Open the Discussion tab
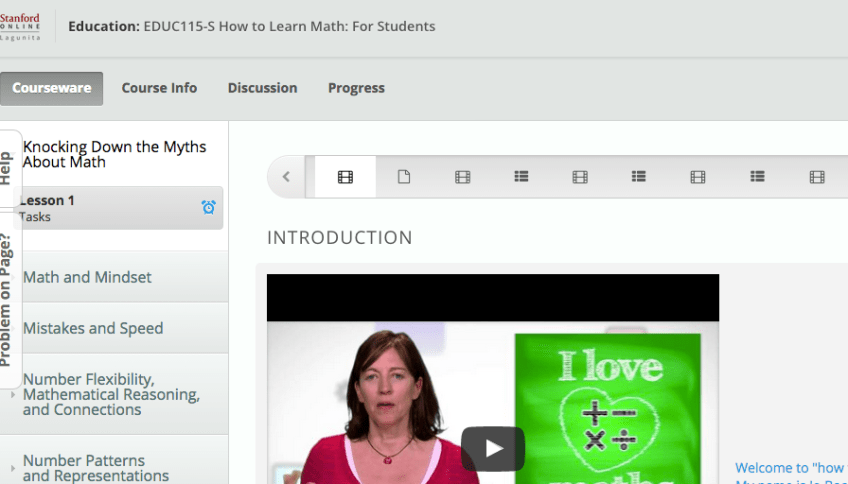The height and width of the screenshot is (484, 848). (262, 88)
